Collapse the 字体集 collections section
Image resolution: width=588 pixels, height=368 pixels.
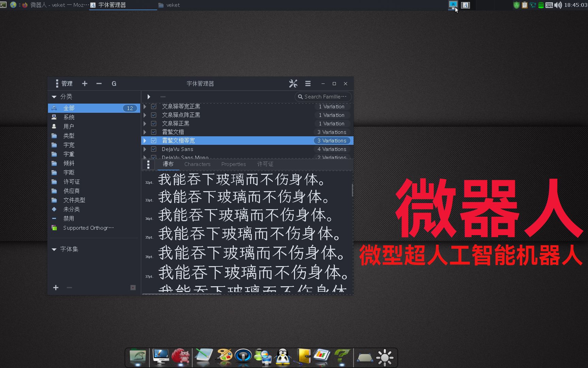54,249
